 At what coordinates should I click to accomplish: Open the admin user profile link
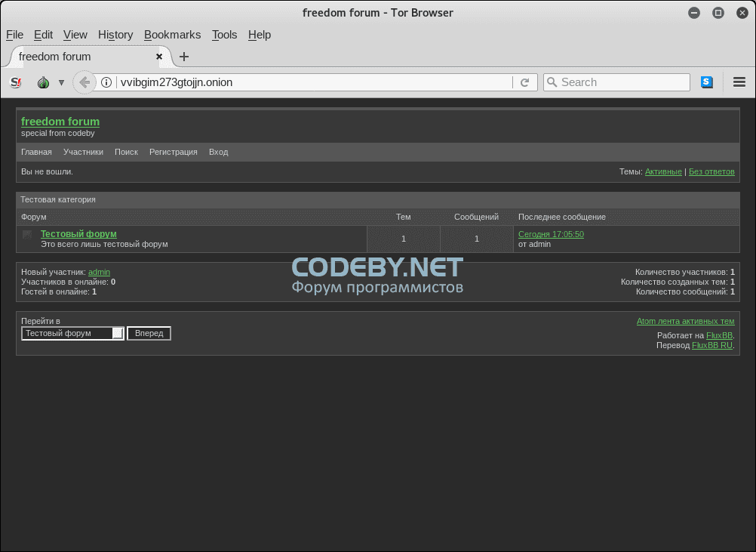click(100, 272)
